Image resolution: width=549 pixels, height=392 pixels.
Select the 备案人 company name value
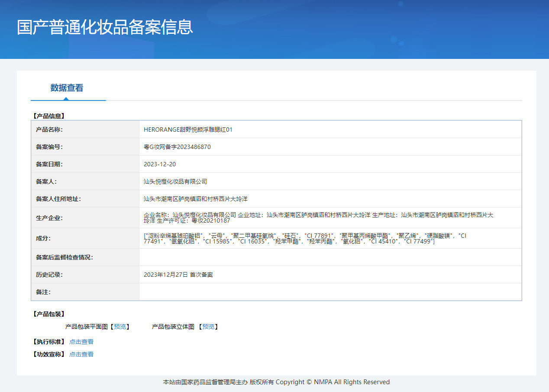175,181
